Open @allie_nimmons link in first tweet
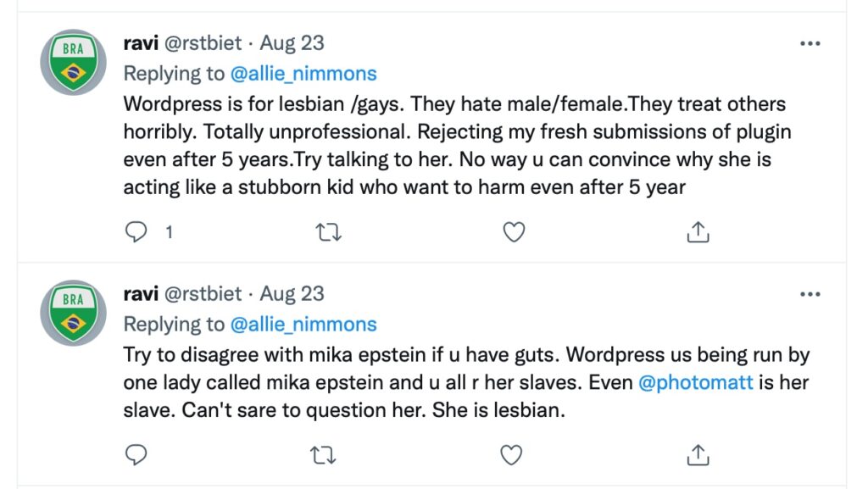 [303, 74]
